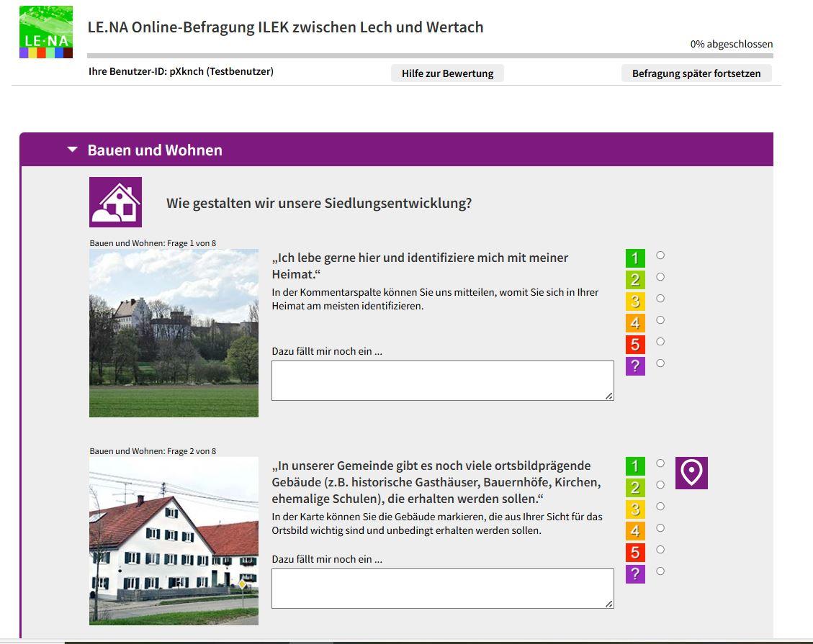The width and height of the screenshot is (813, 644).
Task: Click the Bauen und Wohnen section title
Action: coord(155,150)
